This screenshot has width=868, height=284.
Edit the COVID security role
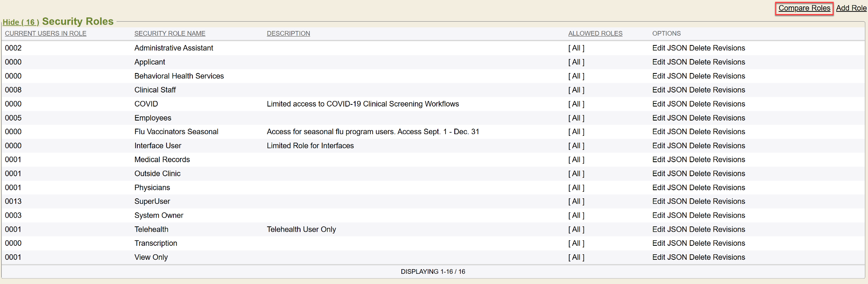pos(659,104)
